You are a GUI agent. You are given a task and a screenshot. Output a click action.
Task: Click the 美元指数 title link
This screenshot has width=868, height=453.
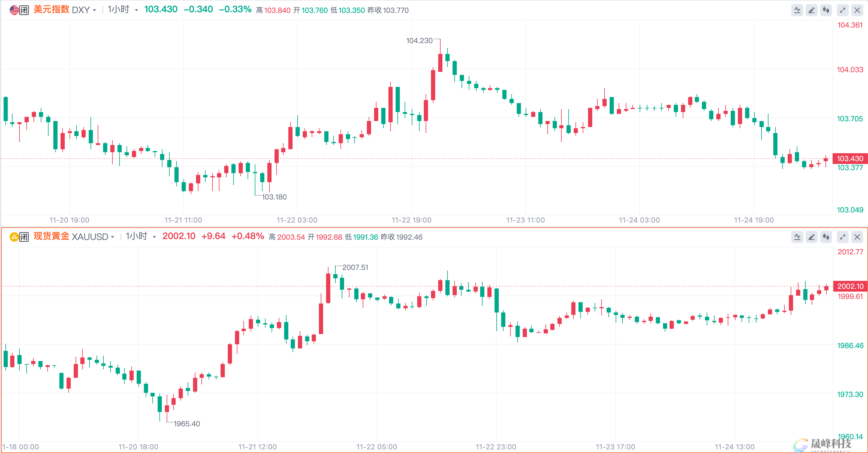[x=51, y=10]
